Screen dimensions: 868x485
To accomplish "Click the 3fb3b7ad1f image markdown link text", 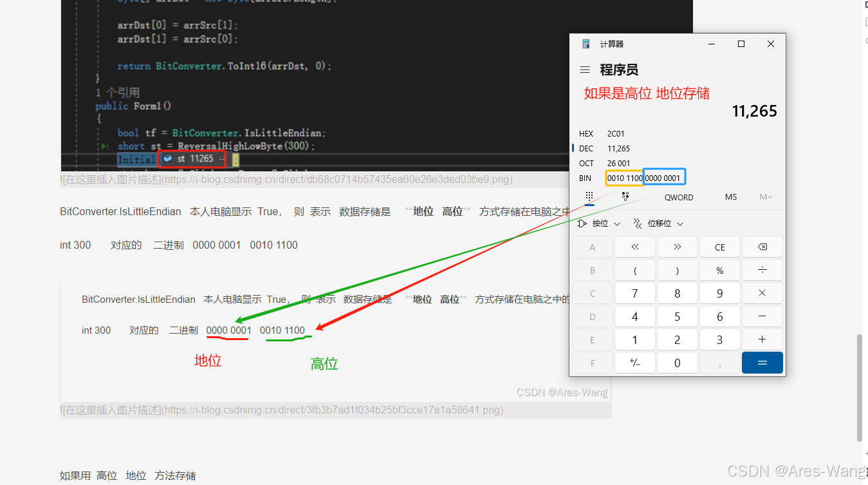I will pos(282,410).
